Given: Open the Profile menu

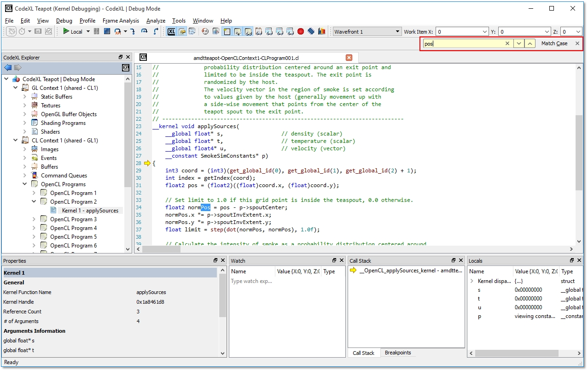Looking at the screenshot, I should point(87,21).
